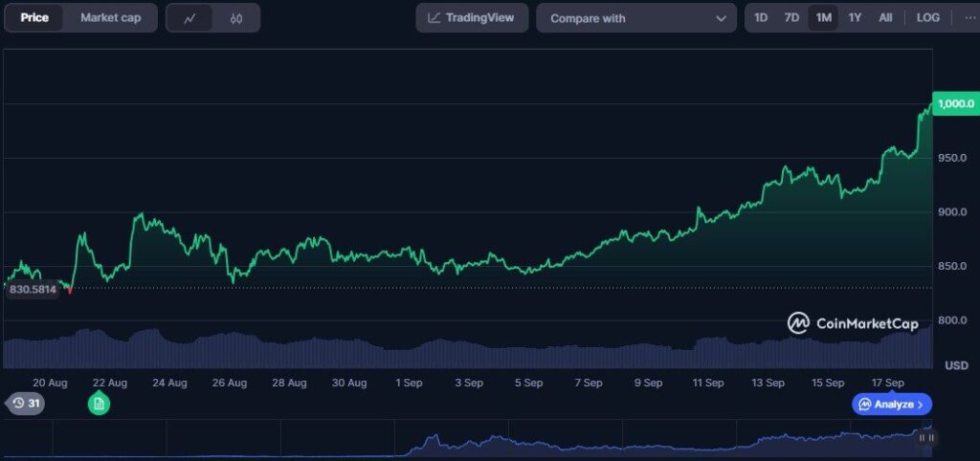Click the 11 Sep date label
This screenshot has width=980, height=461.
click(x=708, y=383)
